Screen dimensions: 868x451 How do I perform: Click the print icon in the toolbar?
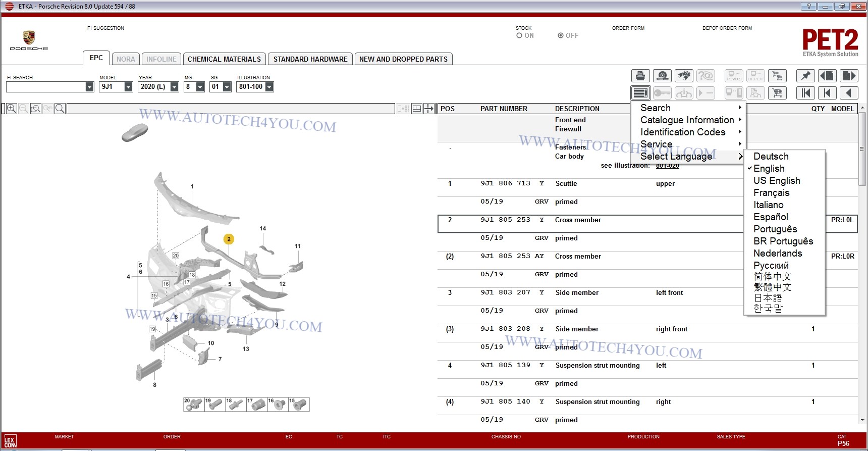[x=640, y=76]
